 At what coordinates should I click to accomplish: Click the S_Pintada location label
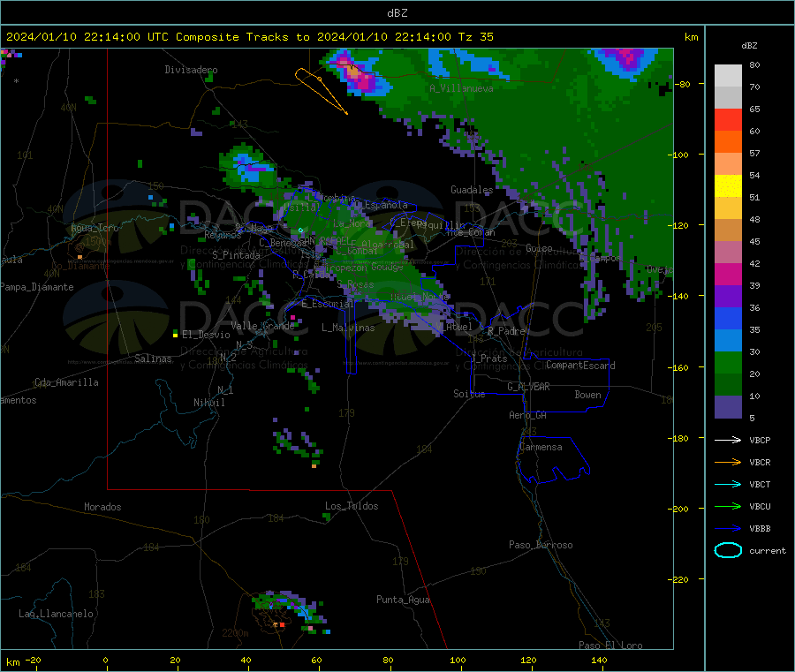click(x=236, y=255)
